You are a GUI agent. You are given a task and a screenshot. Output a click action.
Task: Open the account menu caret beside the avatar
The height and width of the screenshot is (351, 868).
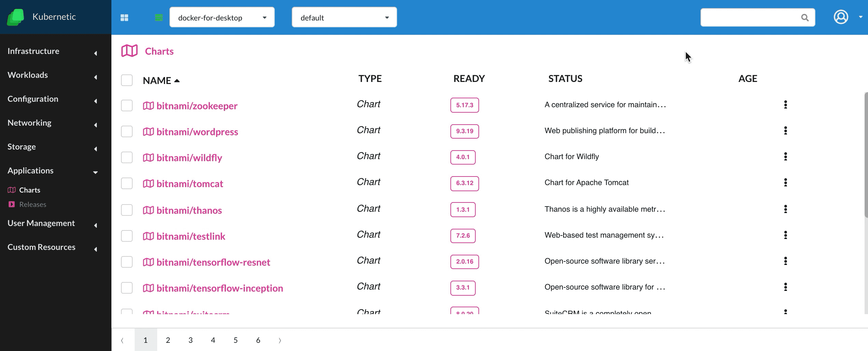click(x=860, y=17)
